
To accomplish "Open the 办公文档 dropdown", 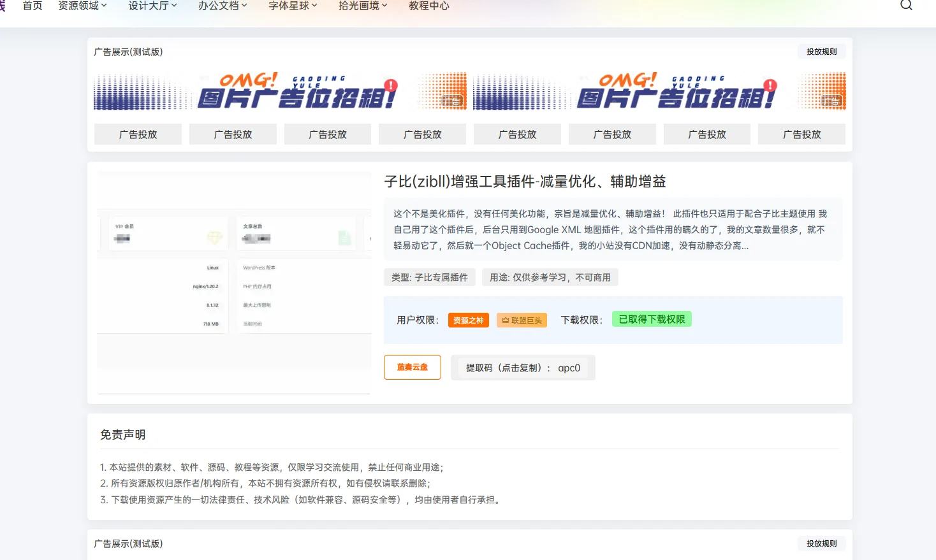I will click(221, 6).
